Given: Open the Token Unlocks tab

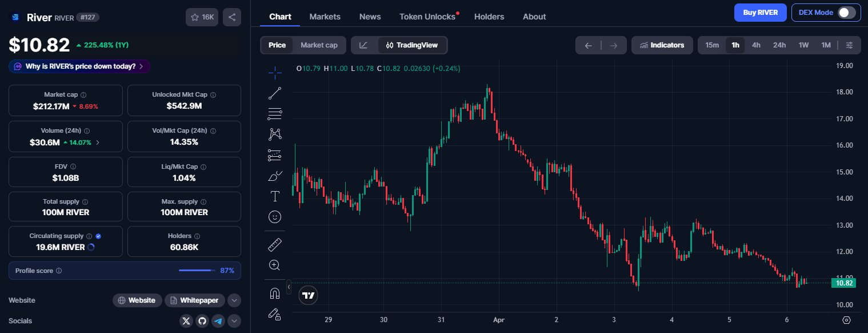Looking at the screenshot, I should tap(427, 17).
